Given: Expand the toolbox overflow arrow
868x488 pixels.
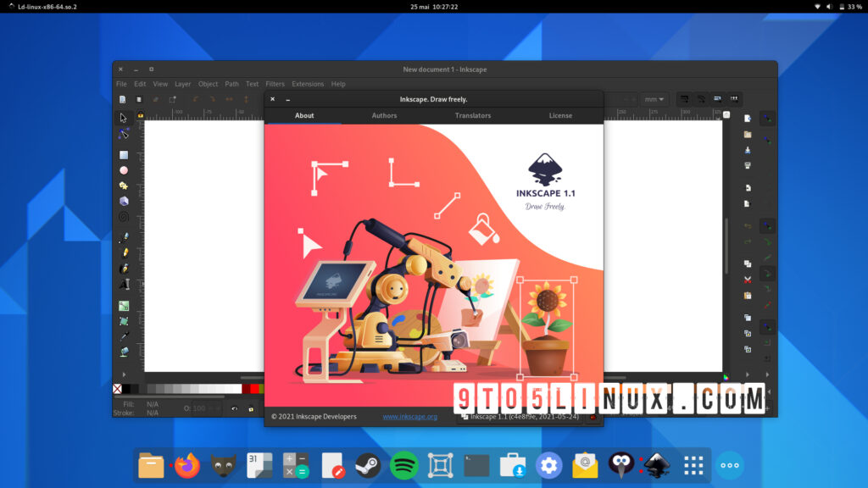Looking at the screenshot, I should [x=124, y=374].
